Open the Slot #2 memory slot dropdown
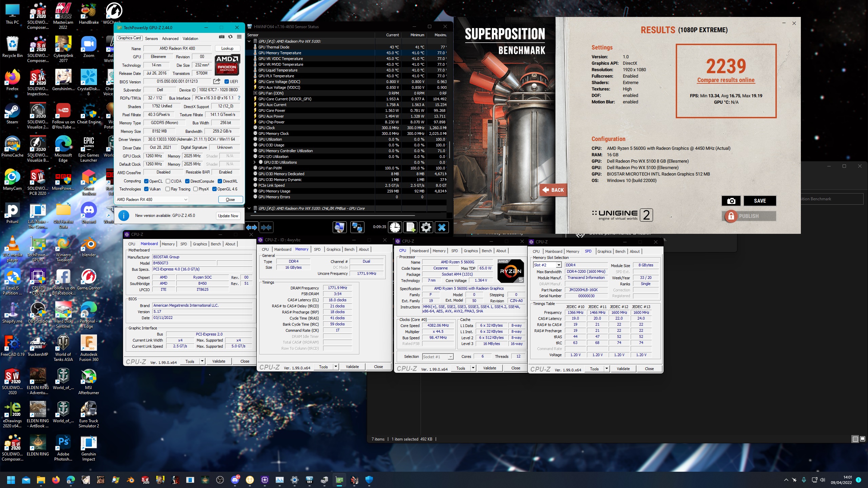The width and height of the screenshot is (868, 488). tap(547, 265)
